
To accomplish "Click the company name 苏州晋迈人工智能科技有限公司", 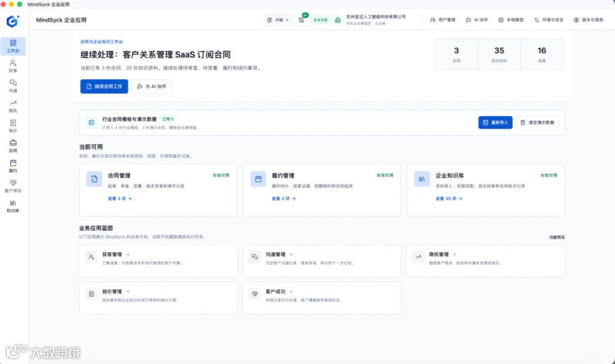I will point(376,17).
